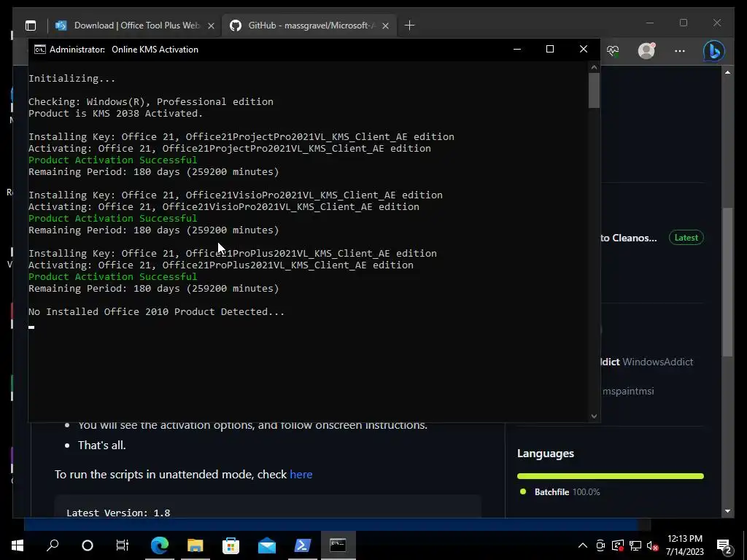747x560 pixels.
Task: Open Edge tab actions menu icon
Action: (31, 26)
